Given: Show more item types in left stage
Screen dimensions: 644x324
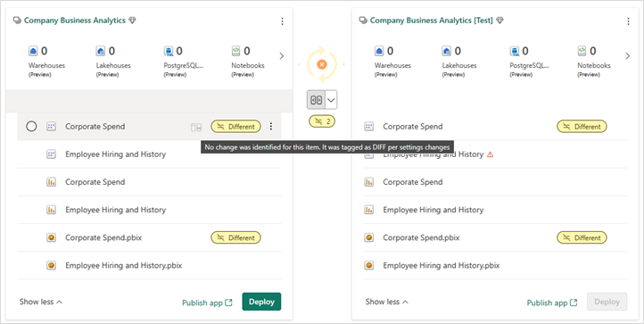Looking at the screenshot, I should tap(281, 56).
